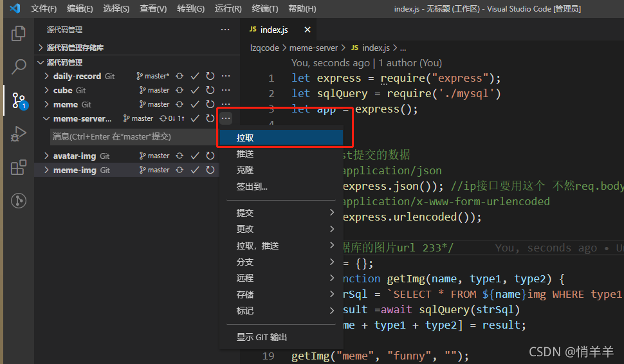Open the 远程 submenu
Screen dimensions: 624x364
[x=281, y=278]
